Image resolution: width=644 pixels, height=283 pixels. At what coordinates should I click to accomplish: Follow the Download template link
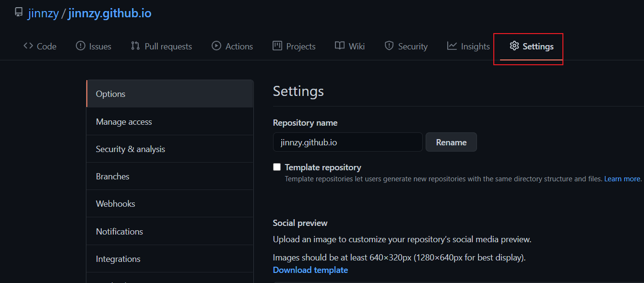[x=310, y=270]
